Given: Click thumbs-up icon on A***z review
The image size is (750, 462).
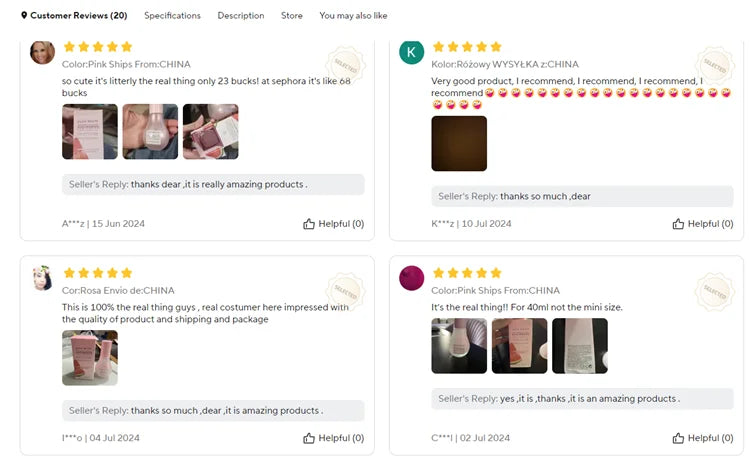Looking at the screenshot, I should point(309,224).
